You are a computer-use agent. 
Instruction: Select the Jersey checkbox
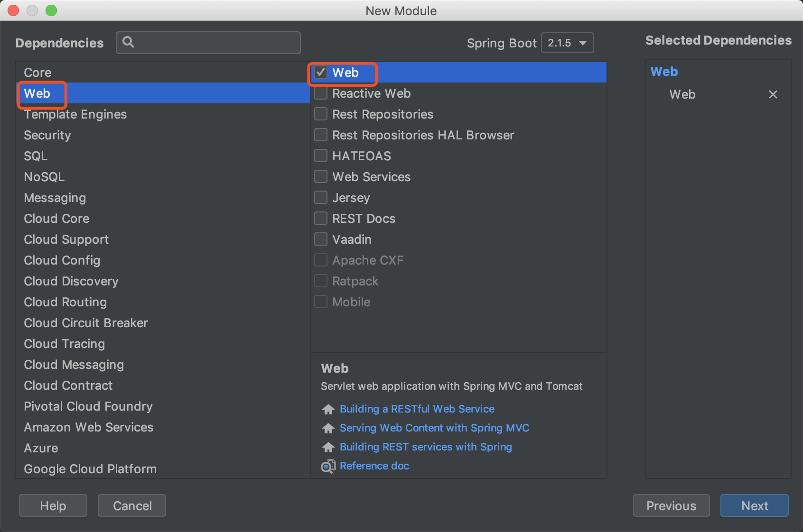tap(321, 198)
